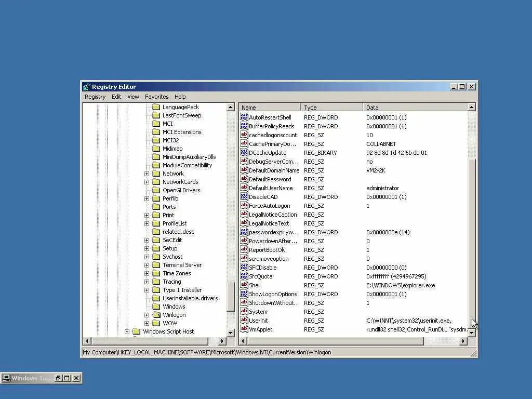
Task: Click the SfcQuota DWORD icon
Action: pos(244,276)
